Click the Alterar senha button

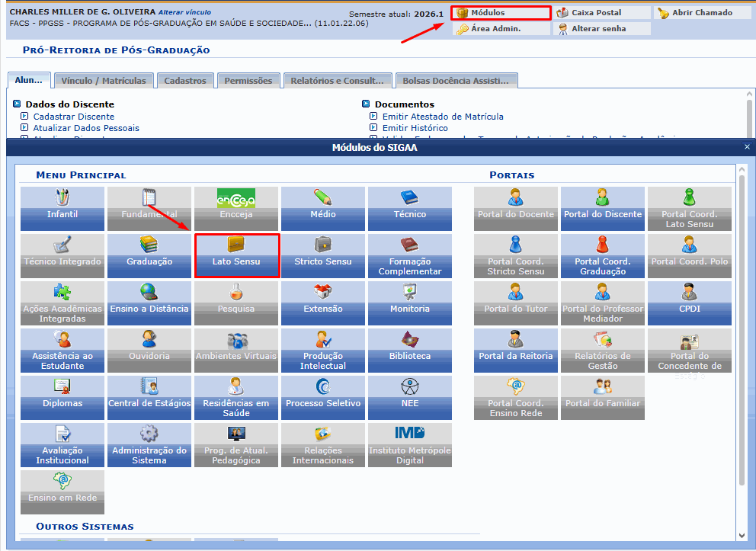tap(602, 29)
